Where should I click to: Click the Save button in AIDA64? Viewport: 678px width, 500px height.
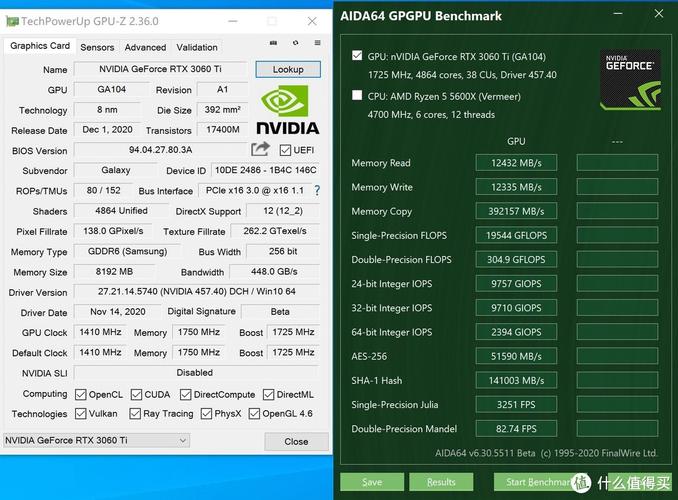[372, 482]
